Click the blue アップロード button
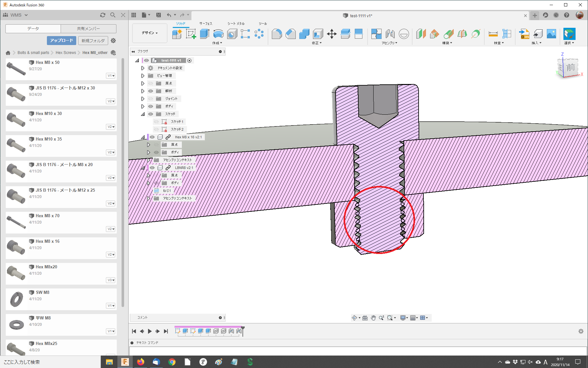 [61, 41]
